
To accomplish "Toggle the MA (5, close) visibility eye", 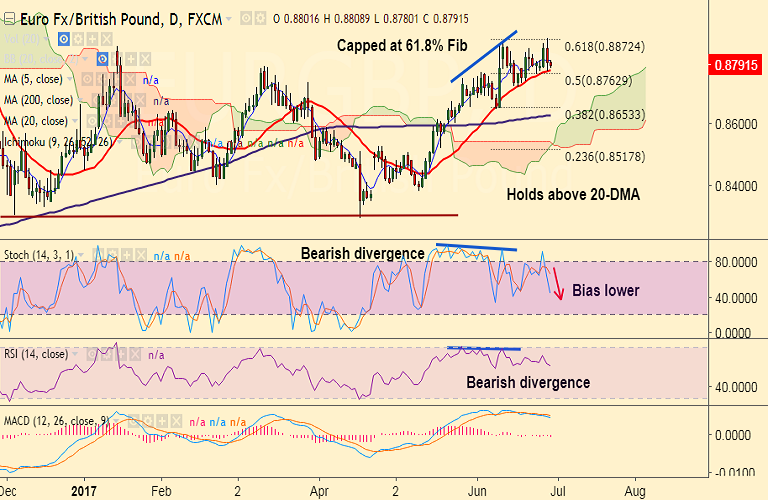I will (87, 79).
